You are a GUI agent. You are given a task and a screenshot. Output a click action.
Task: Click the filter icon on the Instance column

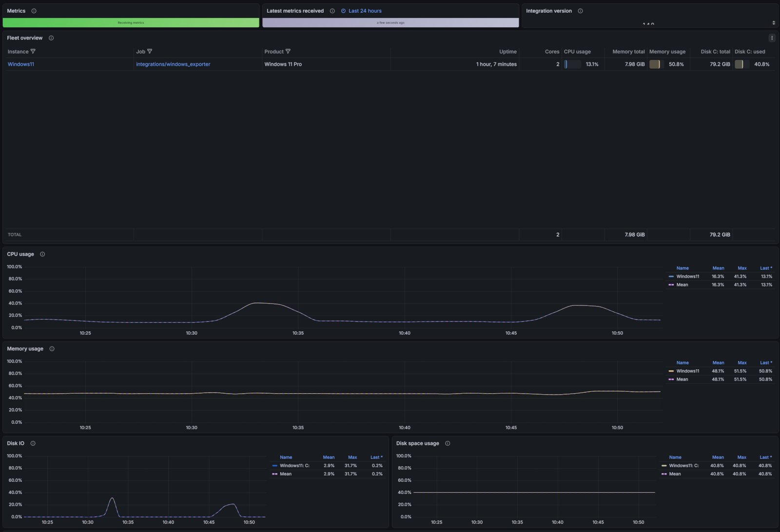point(33,51)
